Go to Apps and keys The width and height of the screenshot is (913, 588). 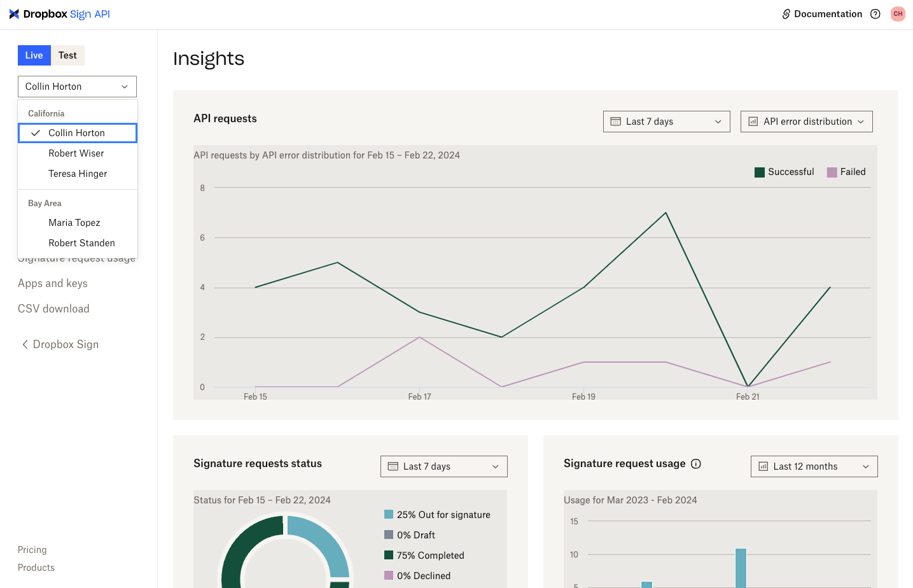click(53, 283)
